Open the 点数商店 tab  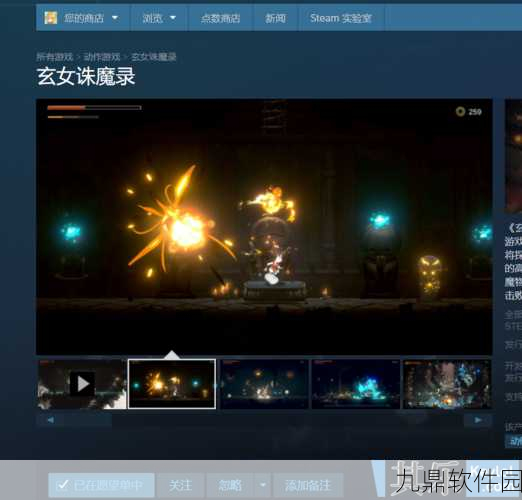220,18
